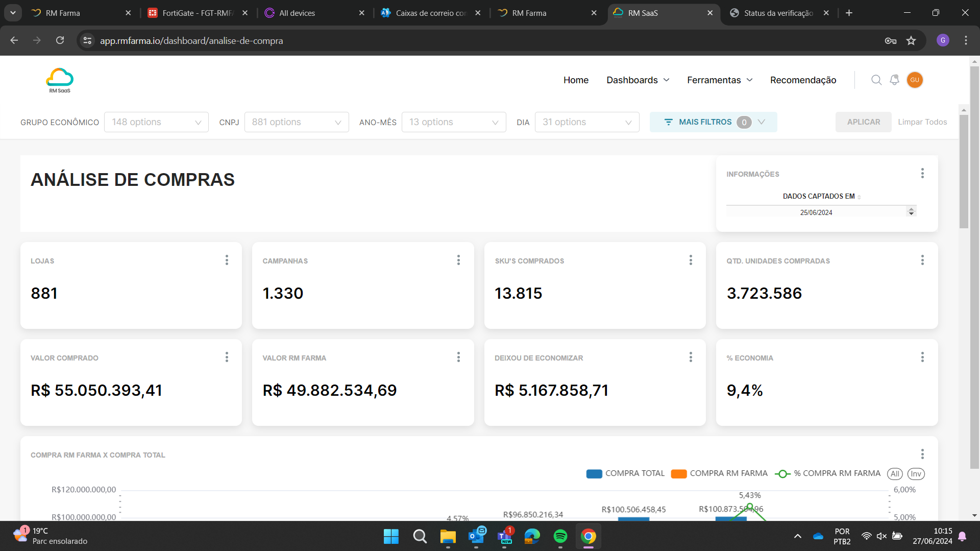980x551 pixels.
Task: Toggle COMPRA RM FARMA orange legend series
Action: click(720, 473)
